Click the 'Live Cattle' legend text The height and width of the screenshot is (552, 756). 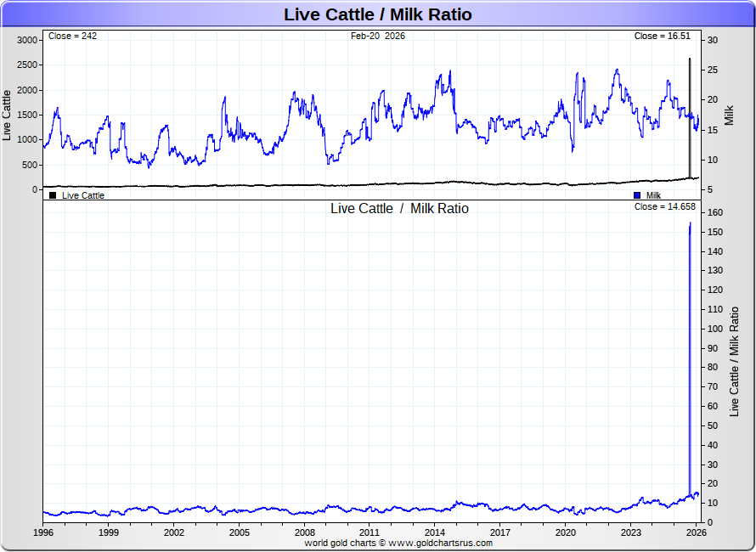(83, 195)
